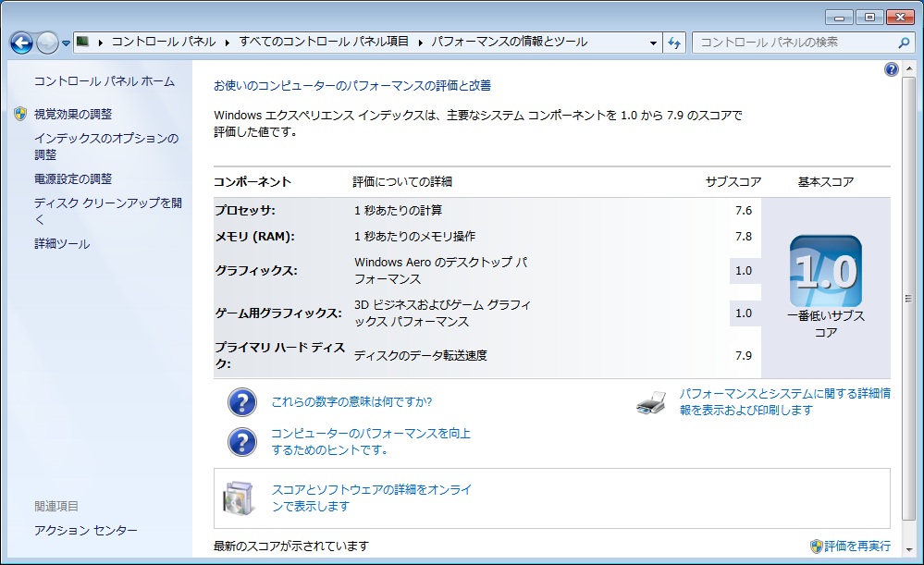
Task: Click the scrollbar down arrow
Action: (908, 548)
